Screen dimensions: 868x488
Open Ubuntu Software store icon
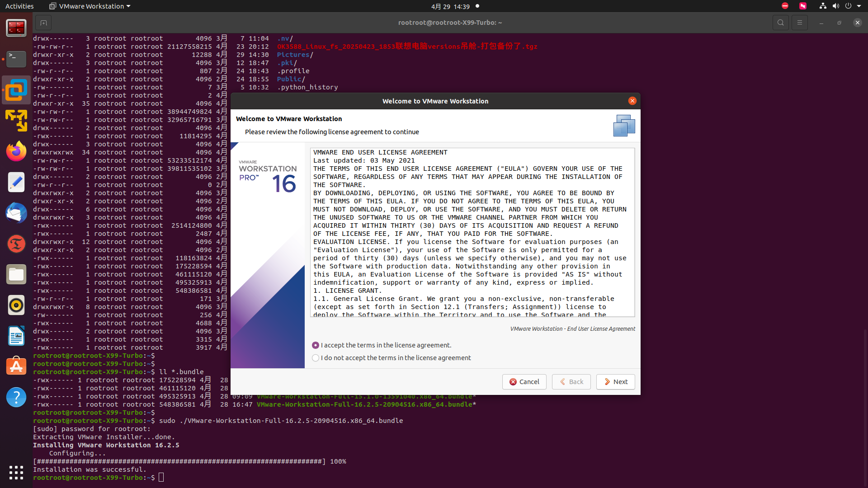click(x=16, y=366)
